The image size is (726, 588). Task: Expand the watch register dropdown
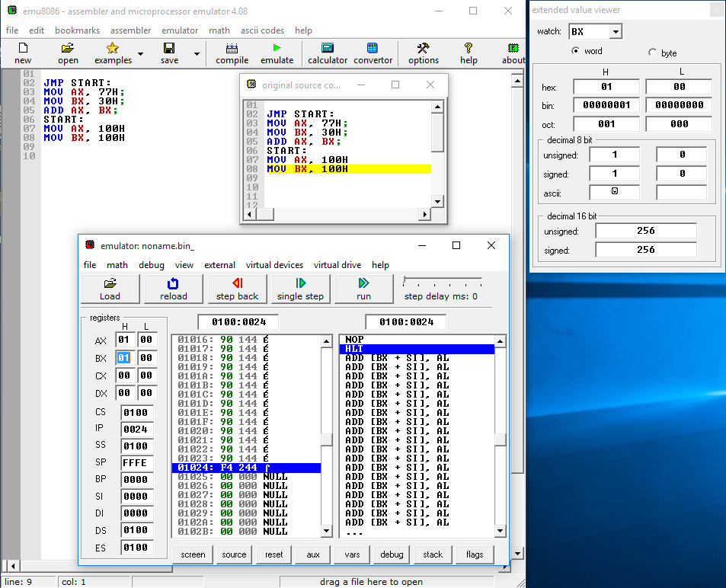(x=616, y=32)
